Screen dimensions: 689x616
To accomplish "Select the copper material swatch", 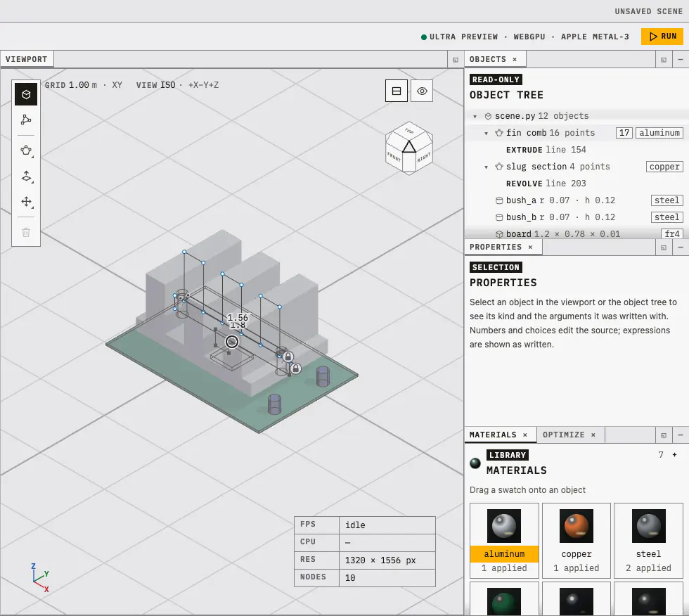I will tap(577, 540).
